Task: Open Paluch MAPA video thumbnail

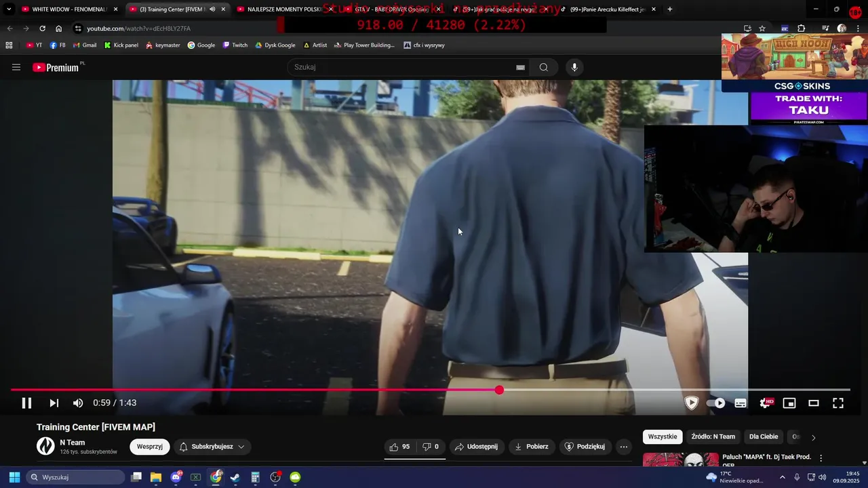Action: point(680,460)
